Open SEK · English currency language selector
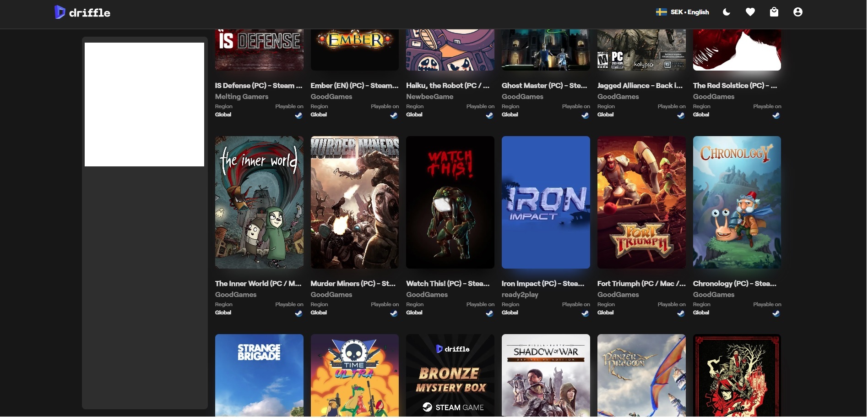Viewport: 868px width, 418px height. click(683, 12)
